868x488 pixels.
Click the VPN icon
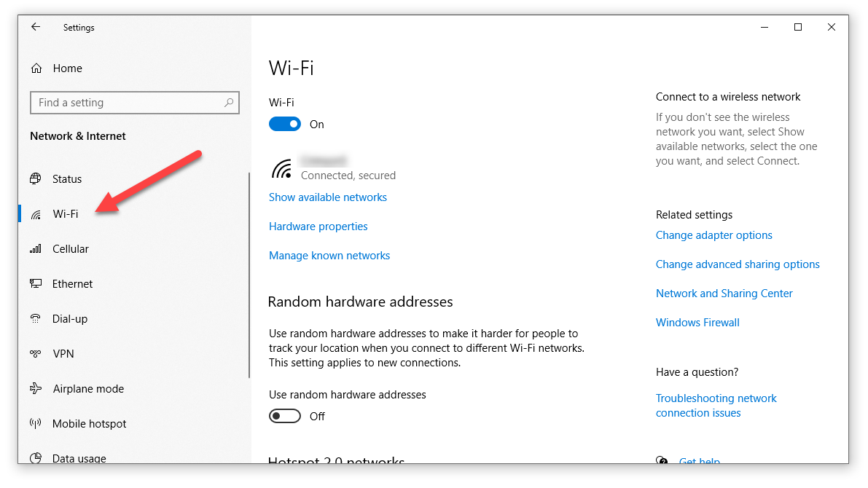(36, 354)
